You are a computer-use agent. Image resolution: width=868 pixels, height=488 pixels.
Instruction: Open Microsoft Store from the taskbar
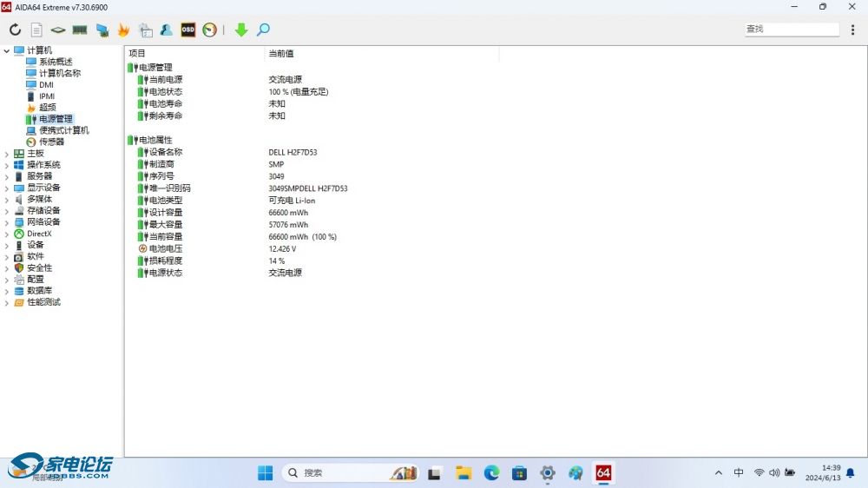click(x=519, y=473)
